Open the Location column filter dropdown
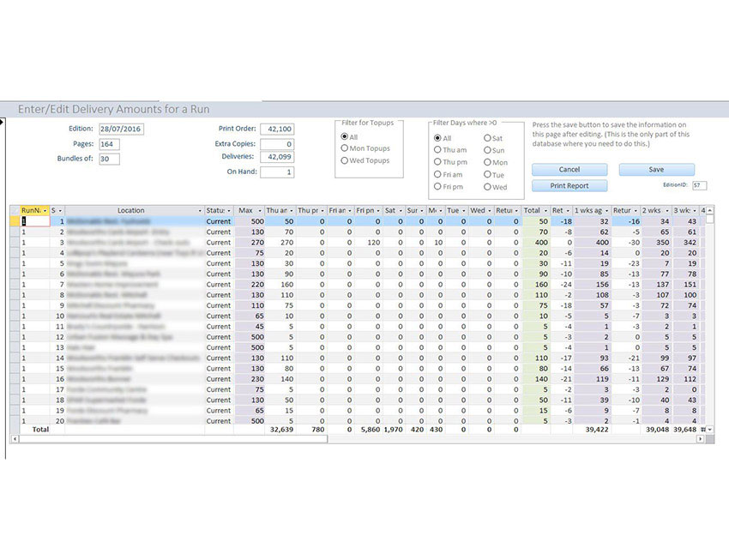This screenshot has width=729, height=560. (x=200, y=210)
